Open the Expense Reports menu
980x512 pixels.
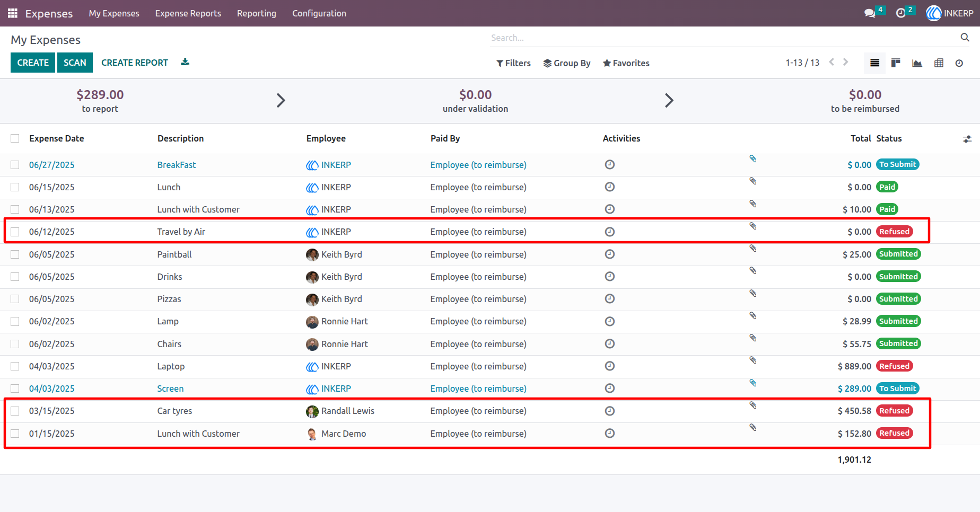point(188,13)
